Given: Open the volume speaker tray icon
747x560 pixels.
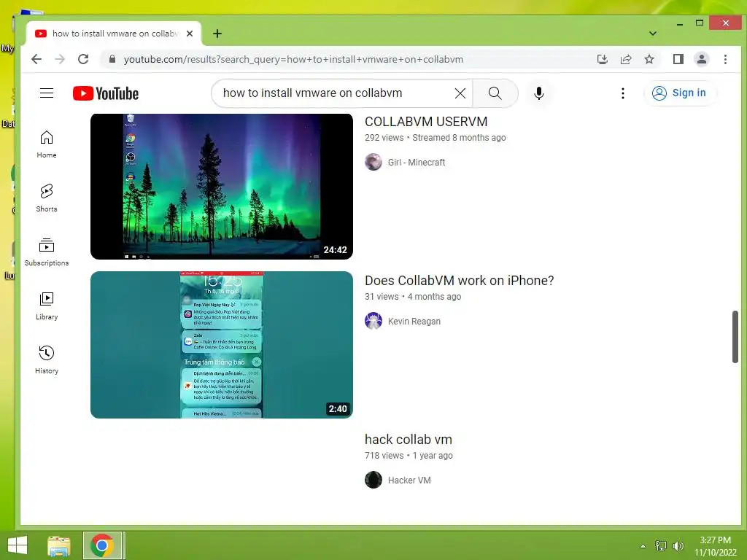Looking at the screenshot, I should pyautogui.click(x=678, y=546).
